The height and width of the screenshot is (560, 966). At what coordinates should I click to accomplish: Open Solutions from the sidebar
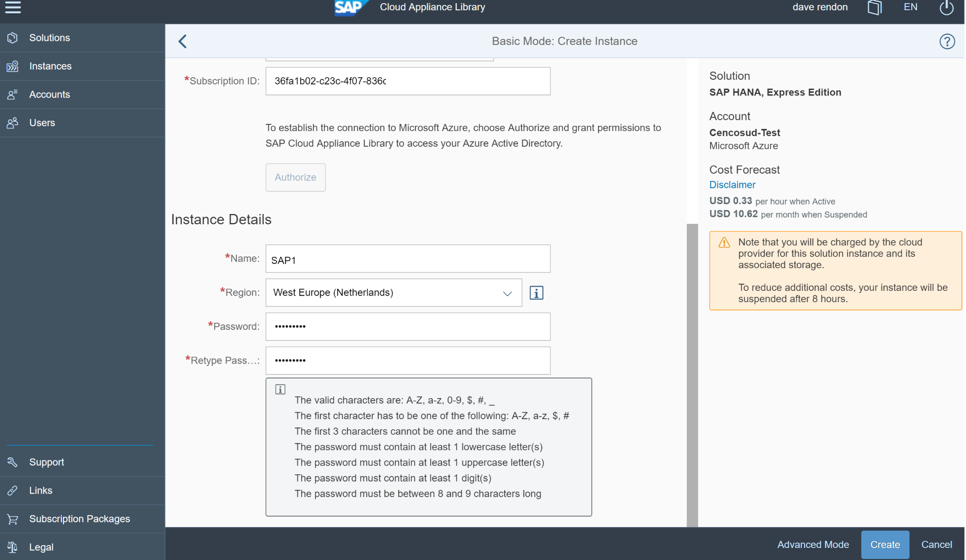point(83,38)
